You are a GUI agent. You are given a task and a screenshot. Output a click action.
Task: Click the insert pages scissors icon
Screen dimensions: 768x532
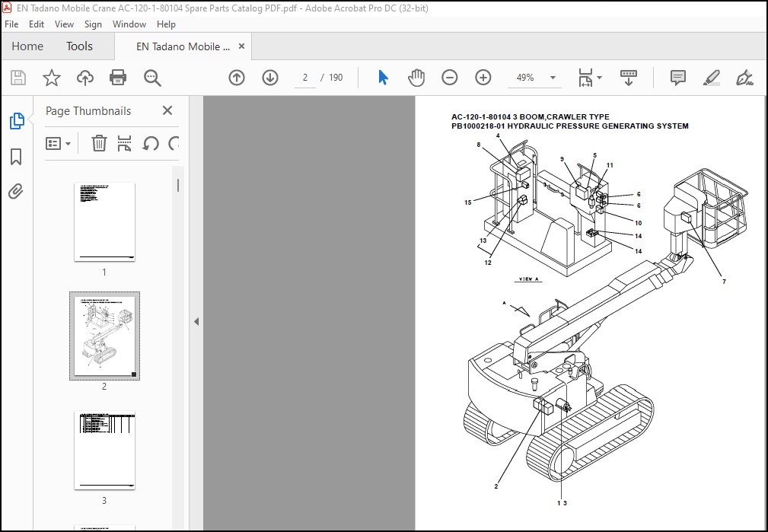[124, 144]
